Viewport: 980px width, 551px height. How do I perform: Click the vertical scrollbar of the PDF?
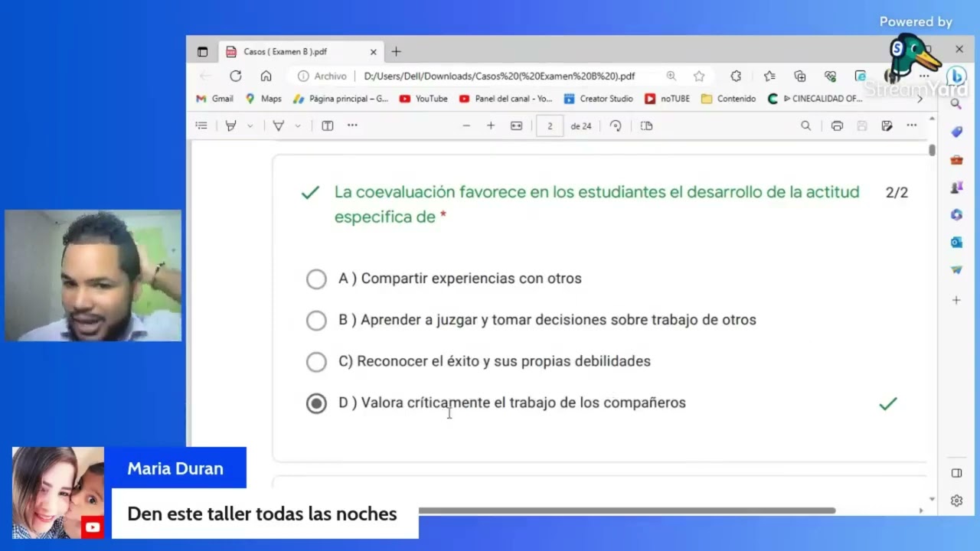click(x=932, y=150)
